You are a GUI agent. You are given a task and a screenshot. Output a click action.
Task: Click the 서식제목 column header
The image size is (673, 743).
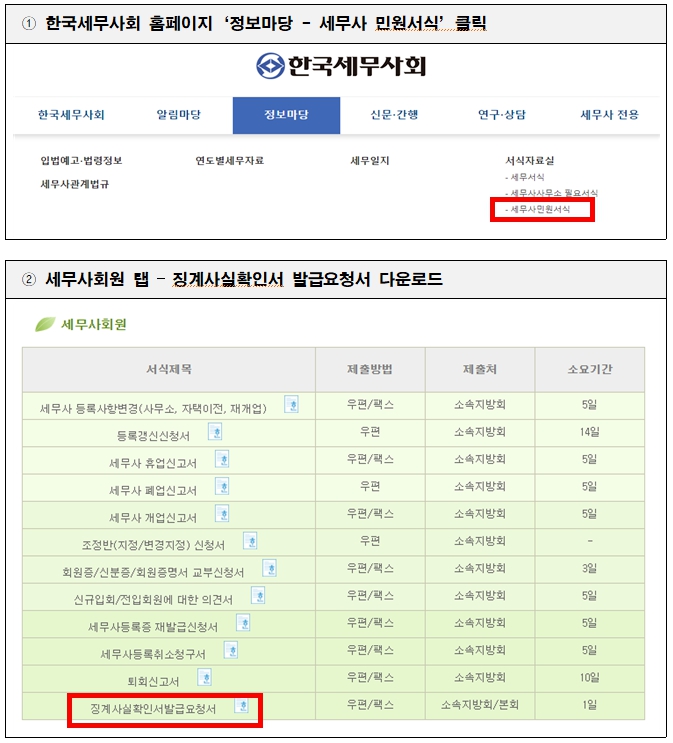click(x=169, y=370)
